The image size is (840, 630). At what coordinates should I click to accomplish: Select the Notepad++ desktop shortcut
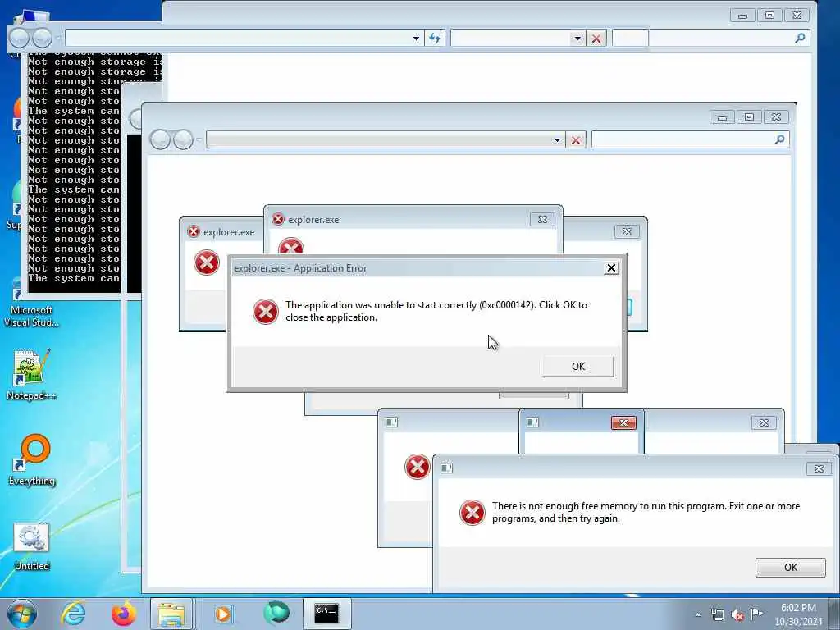point(31,375)
